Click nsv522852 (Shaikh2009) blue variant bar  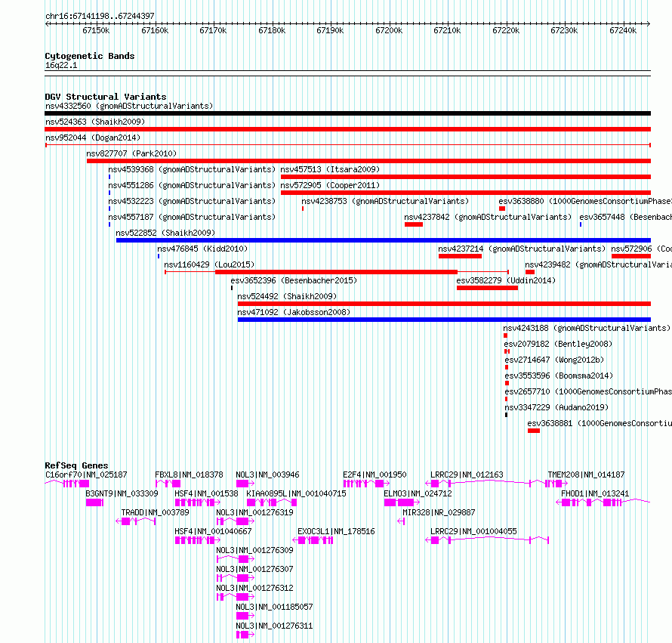pos(384,240)
